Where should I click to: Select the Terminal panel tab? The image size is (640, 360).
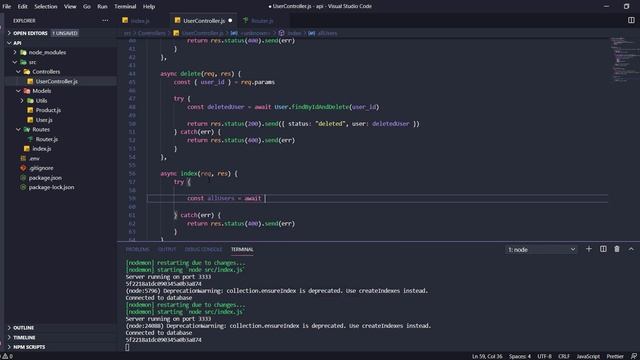[x=242, y=249]
